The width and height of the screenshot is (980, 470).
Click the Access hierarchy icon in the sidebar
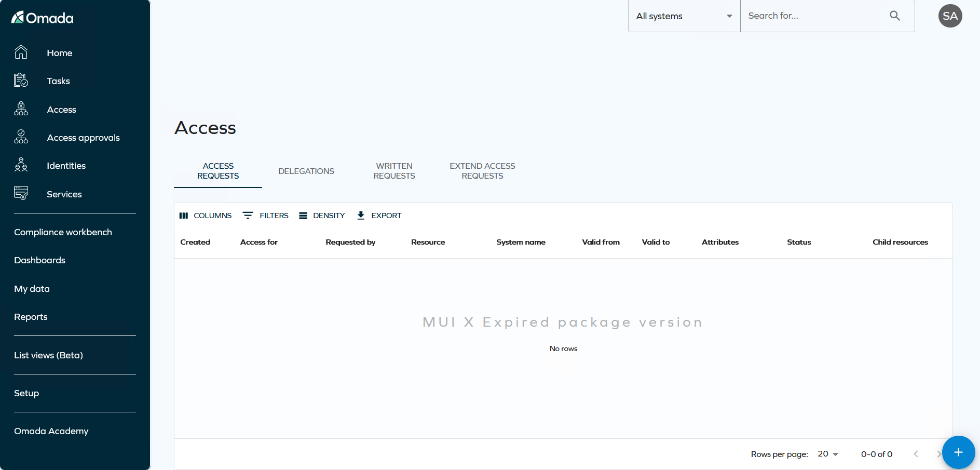click(x=21, y=109)
